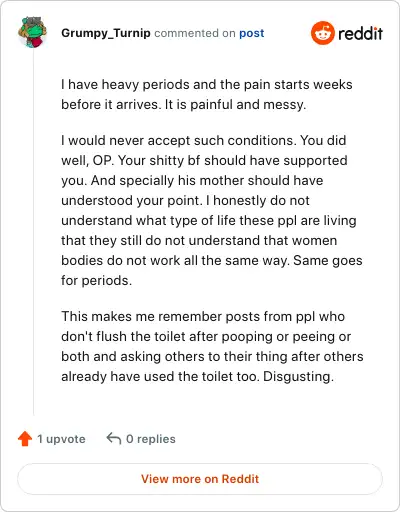The image size is (400, 512).
Task: Click the word 'Disgusting.' ending the comment
Action: pyautogui.click(x=298, y=377)
